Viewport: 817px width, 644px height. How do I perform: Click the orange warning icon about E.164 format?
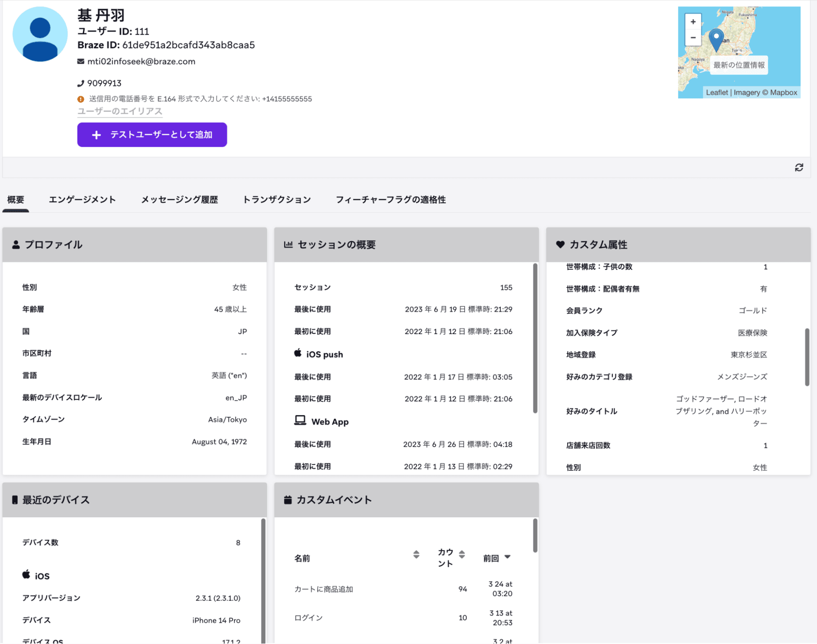tap(80, 99)
